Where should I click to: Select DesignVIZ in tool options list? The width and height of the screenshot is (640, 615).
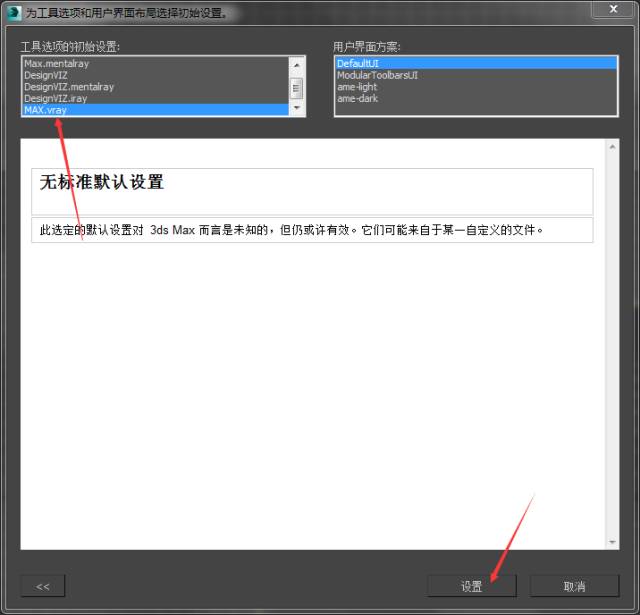(x=156, y=75)
